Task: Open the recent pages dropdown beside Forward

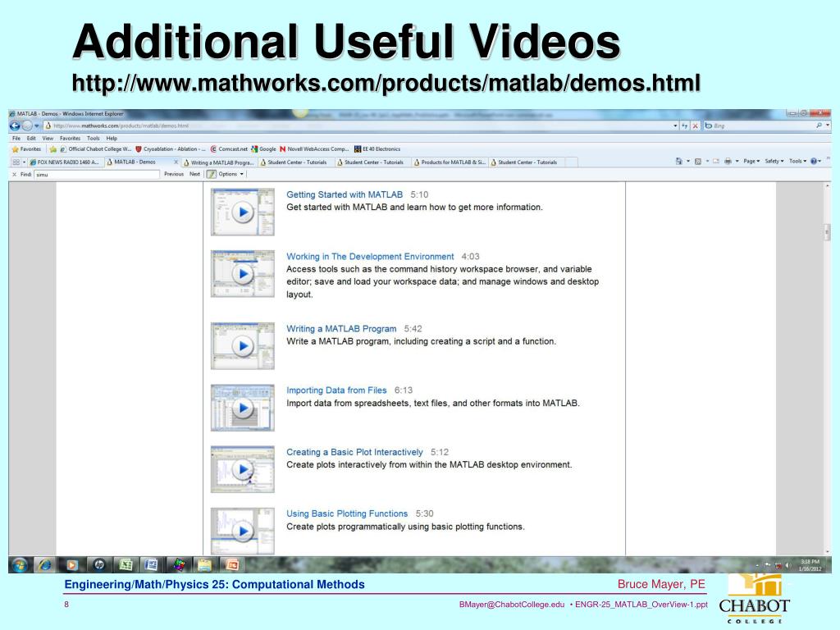Action: [36, 126]
